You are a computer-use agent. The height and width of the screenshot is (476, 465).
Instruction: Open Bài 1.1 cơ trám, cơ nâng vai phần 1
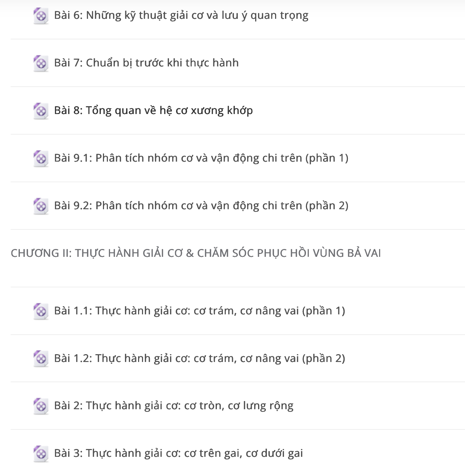(199, 311)
